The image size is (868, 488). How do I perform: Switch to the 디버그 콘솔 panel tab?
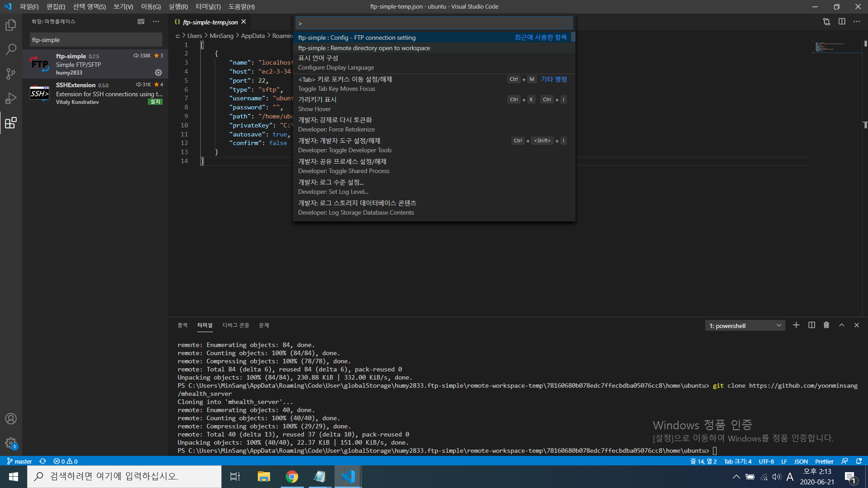tap(236, 325)
